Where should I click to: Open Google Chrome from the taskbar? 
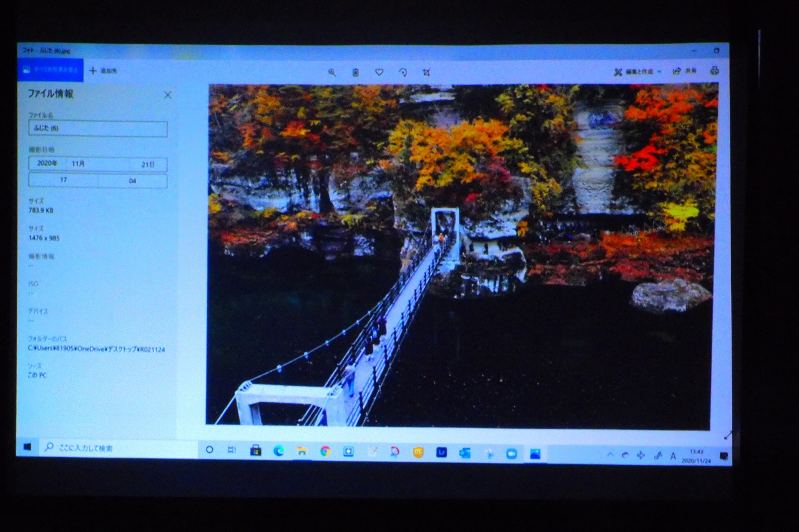[x=325, y=451]
